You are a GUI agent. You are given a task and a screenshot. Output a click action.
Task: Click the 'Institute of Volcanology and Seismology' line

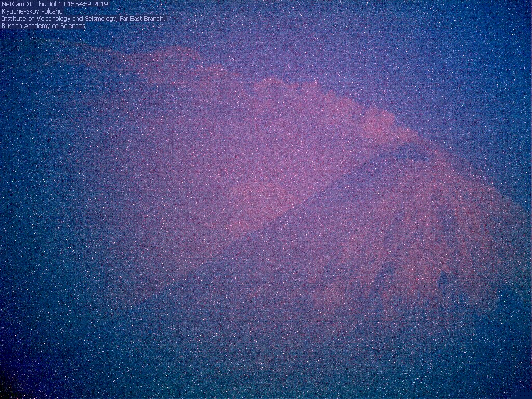(84, 19)
